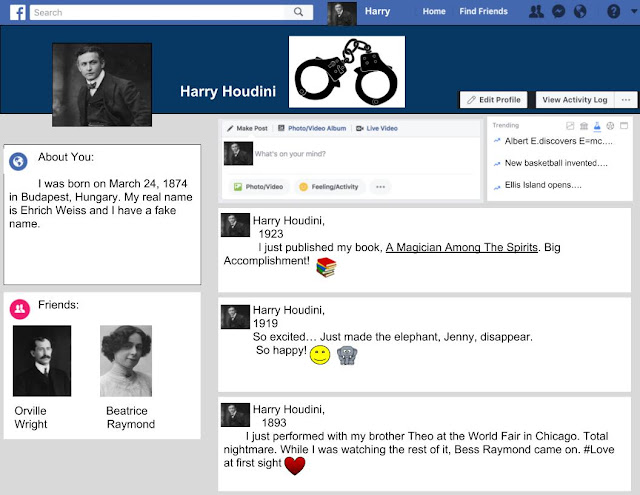Click the smiley face in 1919 post
This screenshot has height=495, width=640.
coord(320,355)
